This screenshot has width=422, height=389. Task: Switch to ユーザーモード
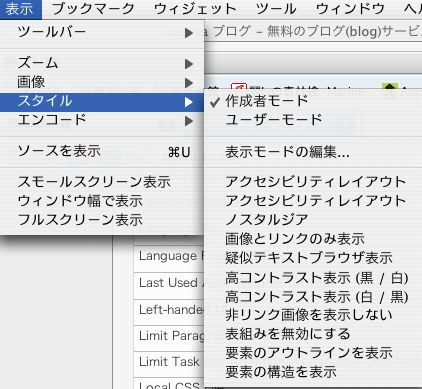pyautogui.click(x=313, y=120)
